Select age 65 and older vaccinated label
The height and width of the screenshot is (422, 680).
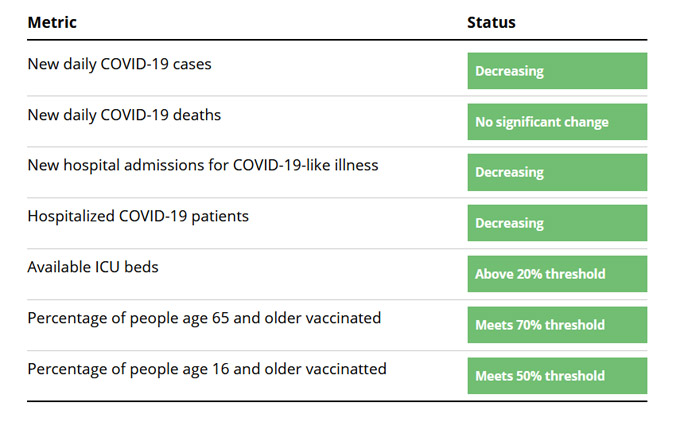tap(204, 318)
